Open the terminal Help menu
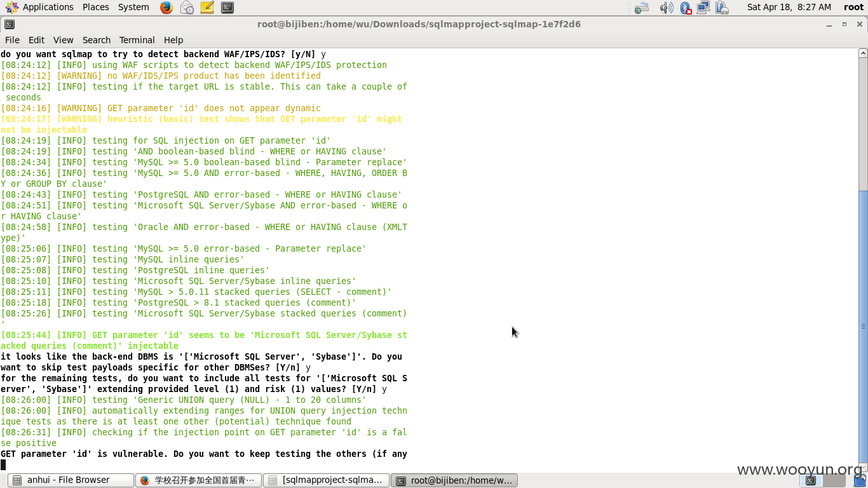868x488 pixels. point(173,39)
